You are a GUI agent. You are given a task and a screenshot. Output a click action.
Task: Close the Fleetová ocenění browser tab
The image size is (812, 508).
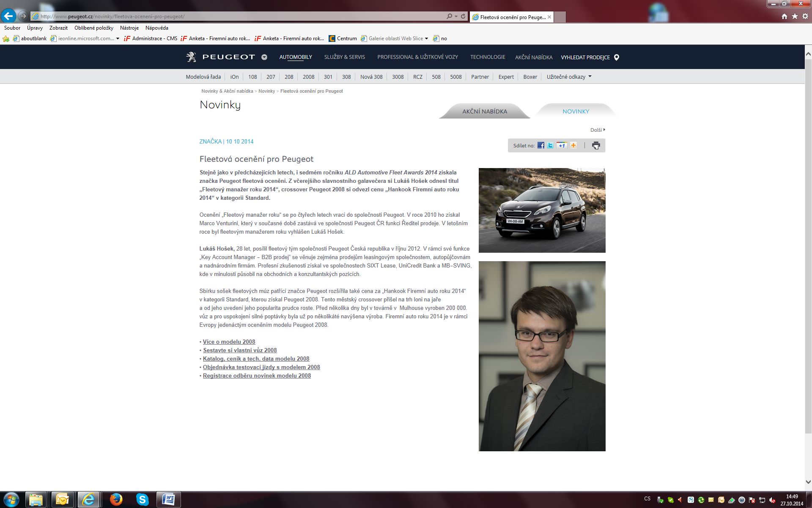[x=549, y=17]
